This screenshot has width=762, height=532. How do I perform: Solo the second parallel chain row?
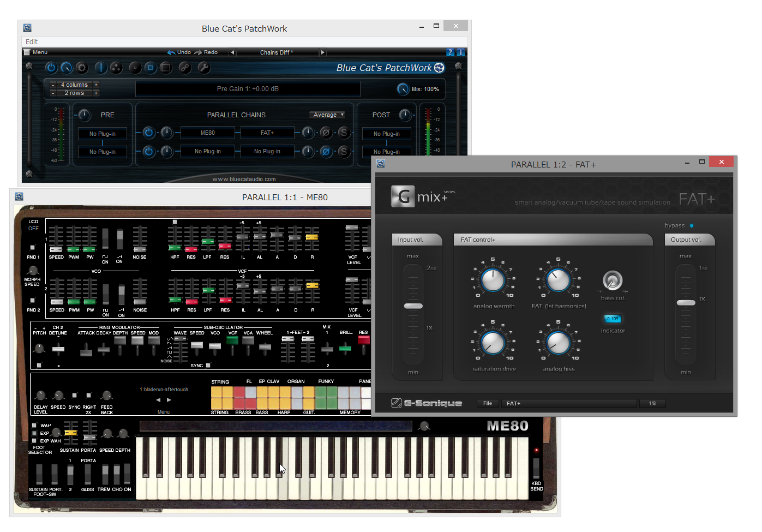[x=343, y=151]
